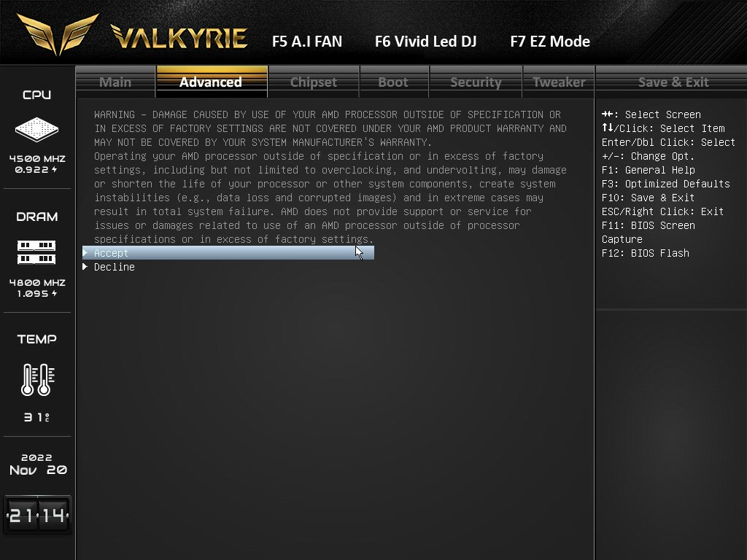This screenshot has height=560, width=747.
Task: Select the DRAM memory icon
Action: click(x=36, y=252)
